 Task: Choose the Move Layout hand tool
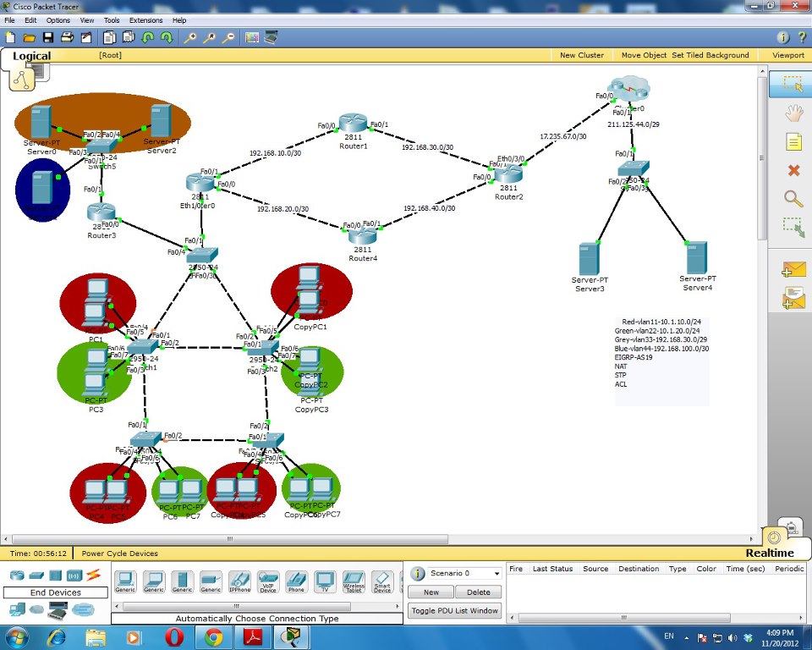pos(793,113)
